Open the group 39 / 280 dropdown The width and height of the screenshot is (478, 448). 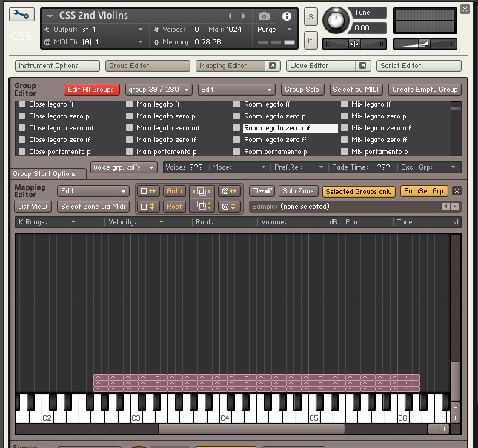pyautogui.click(x=159, y=90)
